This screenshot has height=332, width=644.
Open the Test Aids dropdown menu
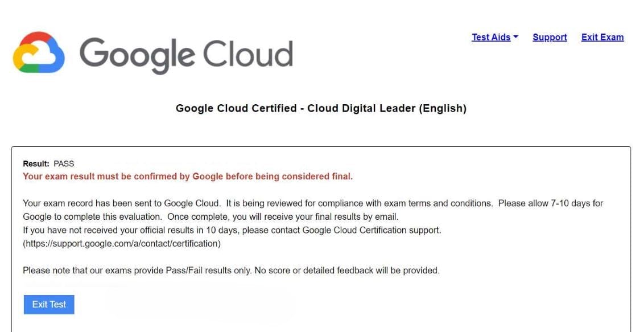[491, 38]
